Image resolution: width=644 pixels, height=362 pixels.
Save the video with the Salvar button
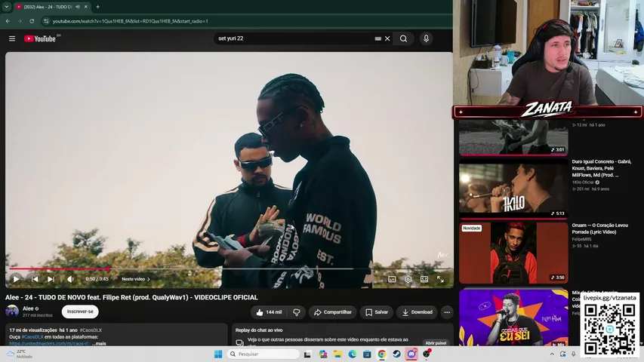click(377, 312)
